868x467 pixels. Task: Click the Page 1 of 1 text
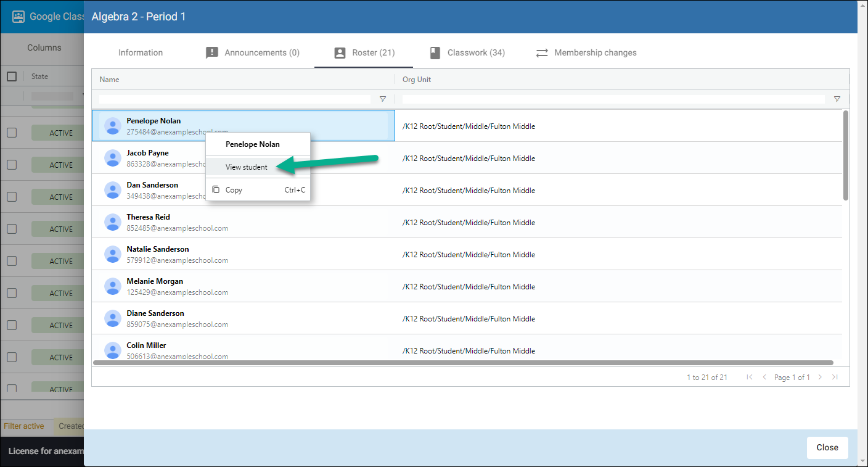click(792, 378)
